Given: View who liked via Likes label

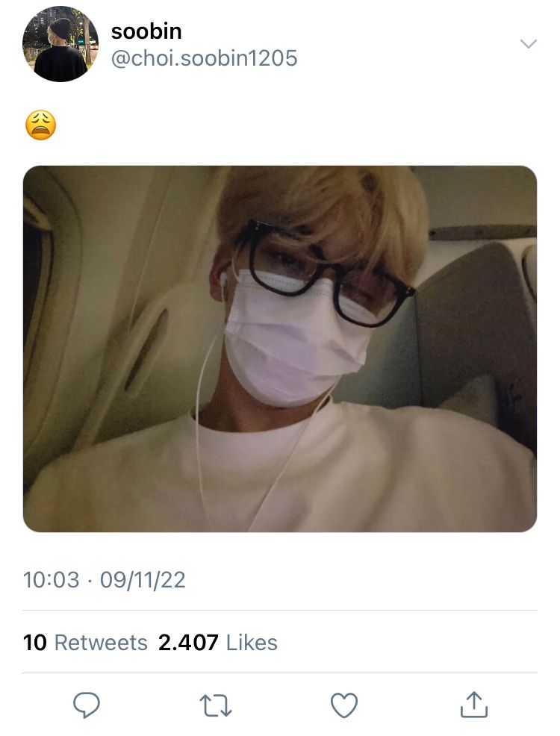Looking at the screenshot, I should 252,643.
